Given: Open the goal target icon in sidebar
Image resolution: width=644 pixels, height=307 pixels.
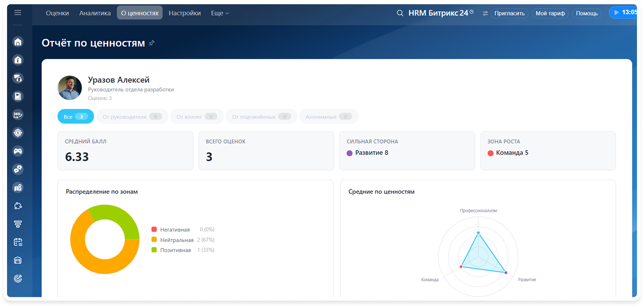Looking at the screenshot, I should [18, 278].
